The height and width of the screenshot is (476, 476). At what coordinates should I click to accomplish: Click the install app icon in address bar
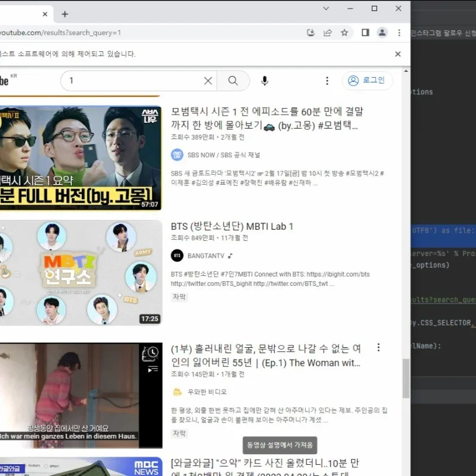coord(311,33)
